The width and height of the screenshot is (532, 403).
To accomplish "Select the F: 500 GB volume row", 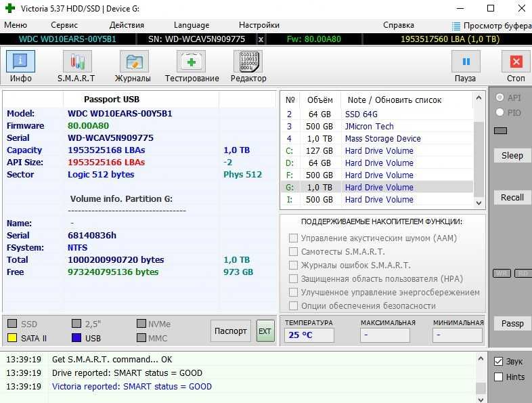I will tap(377, 175).
